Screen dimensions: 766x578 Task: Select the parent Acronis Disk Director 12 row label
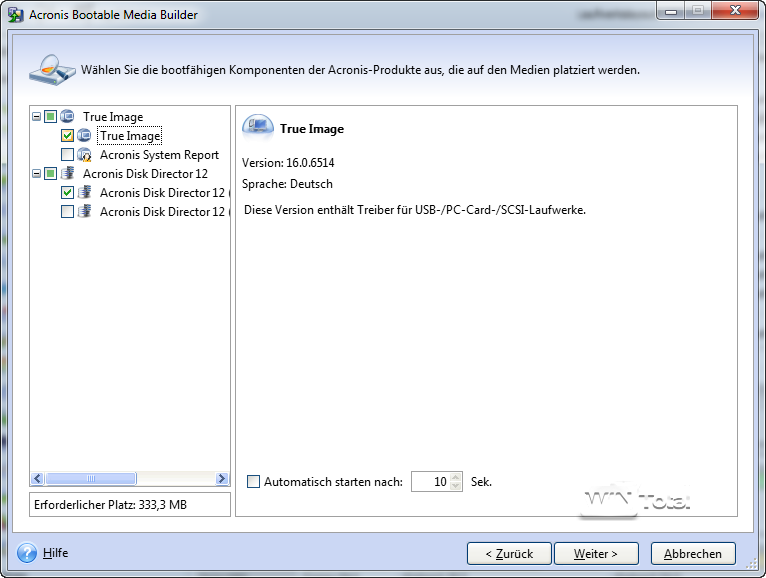click(145, 174)
